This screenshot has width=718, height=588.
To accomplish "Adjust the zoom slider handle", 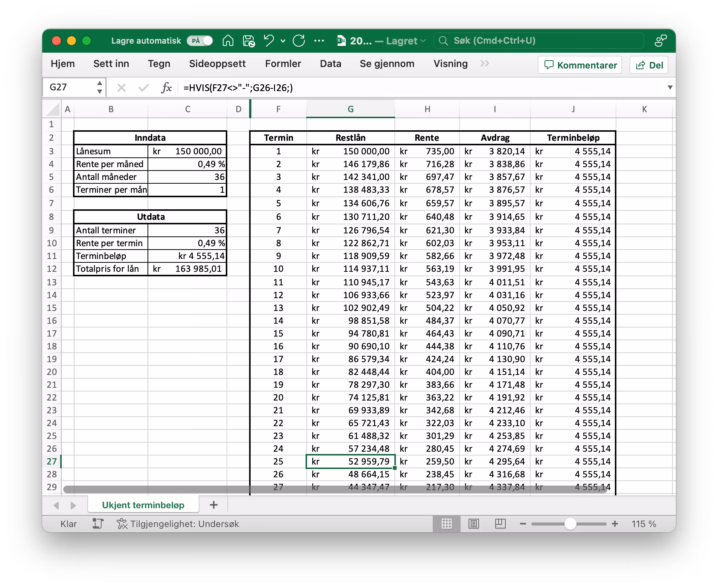I will (x=570, y=524).
